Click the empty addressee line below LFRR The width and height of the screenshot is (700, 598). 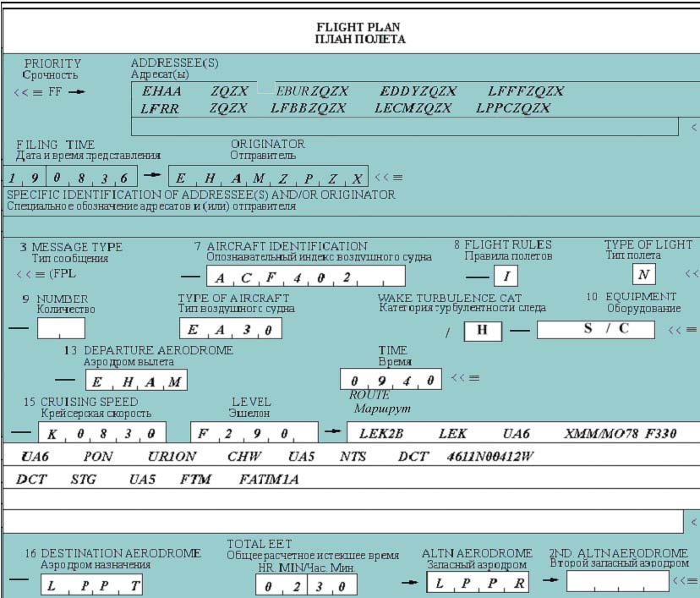[404, 127]
